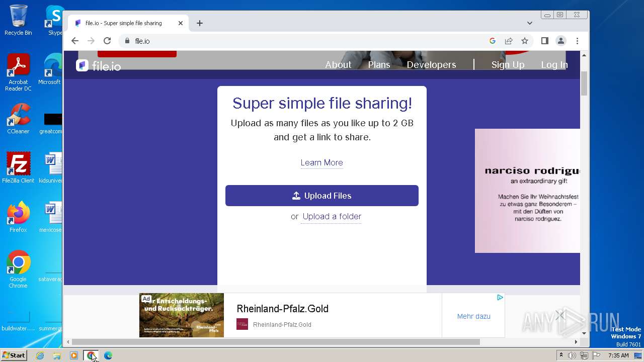Click the Upload Files button
Screen dimensions: 644x362
(x=322, y=196)
